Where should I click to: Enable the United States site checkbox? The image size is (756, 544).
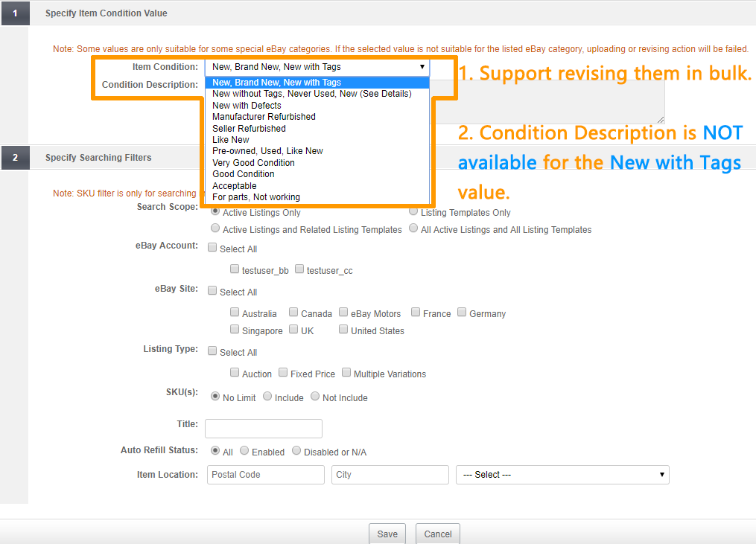(343, 329)
